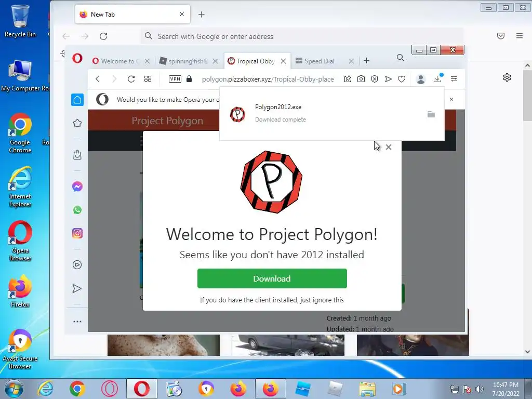Click the padlock site security icon
The height and width of the screenshot is (399, 532).
coord(189,79)
